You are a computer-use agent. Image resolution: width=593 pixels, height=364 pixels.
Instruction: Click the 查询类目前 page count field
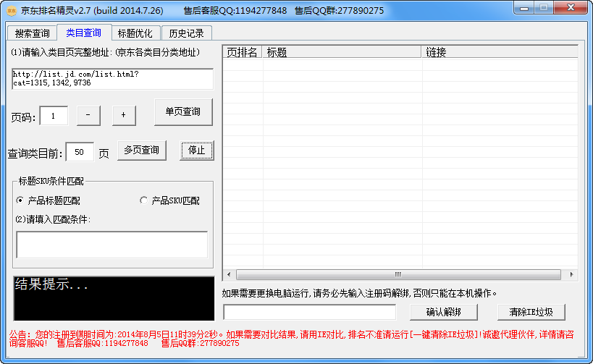tap(80, 152)
